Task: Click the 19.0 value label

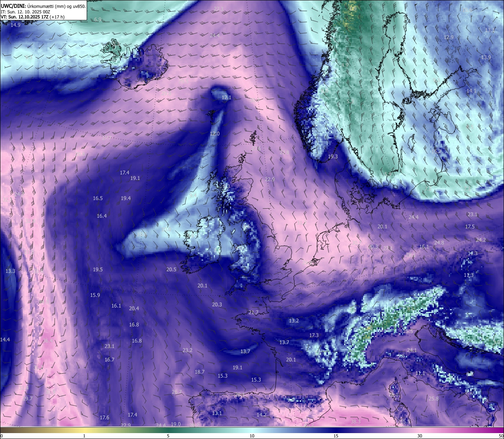Action: 176,424
